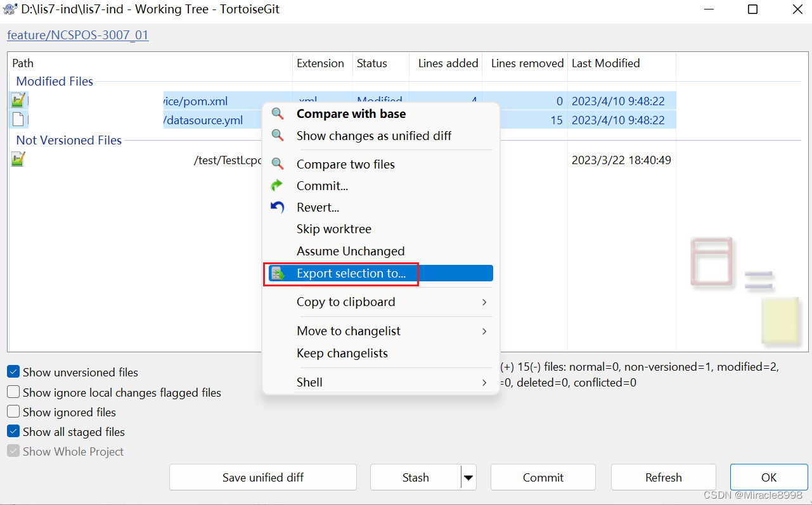Click the OK button

click(769, 477)
